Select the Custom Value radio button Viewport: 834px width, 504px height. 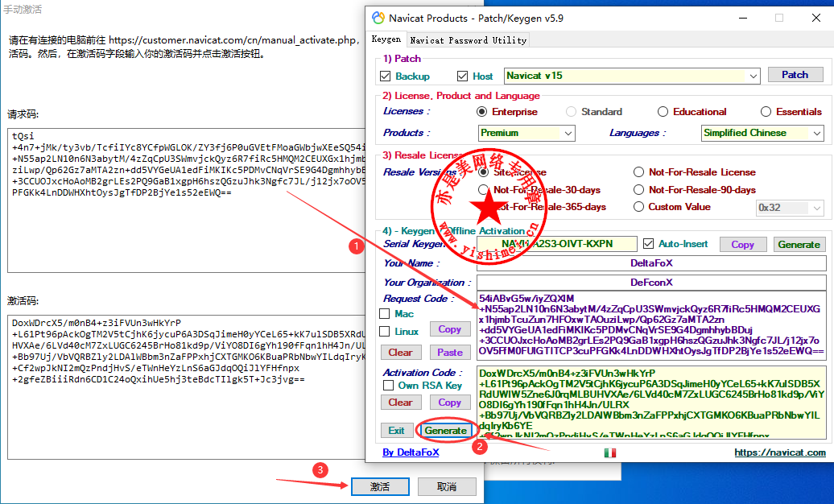[638, 206]
